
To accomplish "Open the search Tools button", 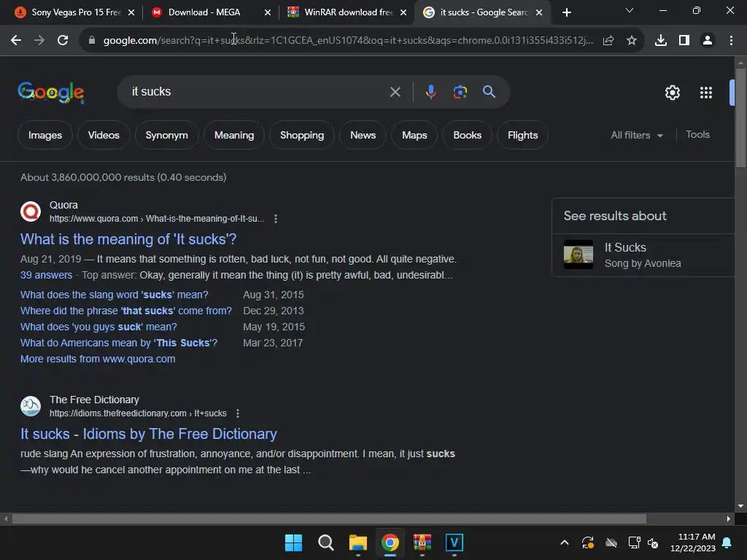I will point(697,135).
